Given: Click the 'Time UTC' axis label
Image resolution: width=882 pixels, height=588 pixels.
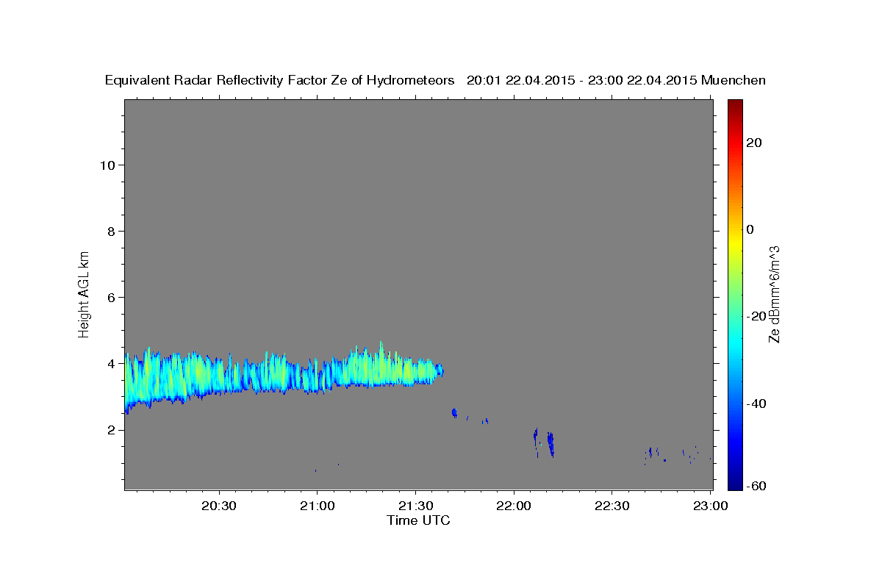Looking at the screenshot, I should coord(418,520).
